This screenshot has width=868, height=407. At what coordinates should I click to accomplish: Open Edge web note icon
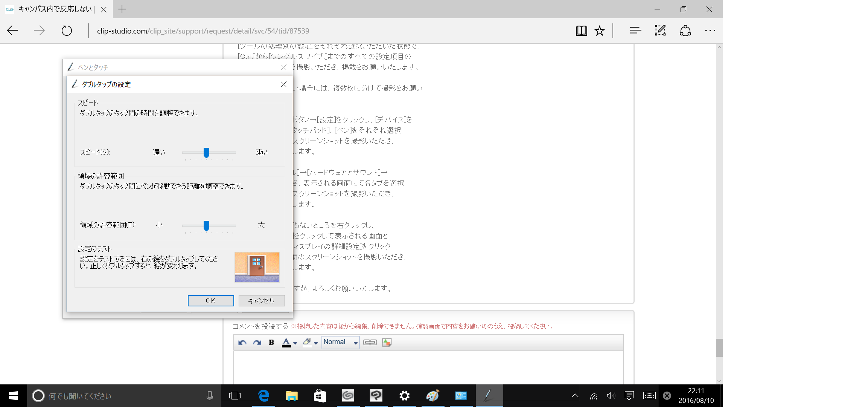(x=660, y=31)
